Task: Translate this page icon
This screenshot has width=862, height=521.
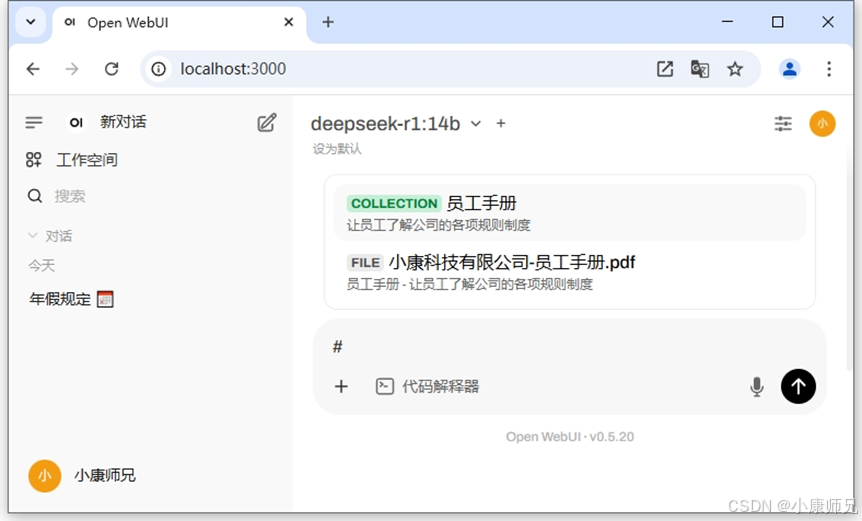Action: coord(700,69)
